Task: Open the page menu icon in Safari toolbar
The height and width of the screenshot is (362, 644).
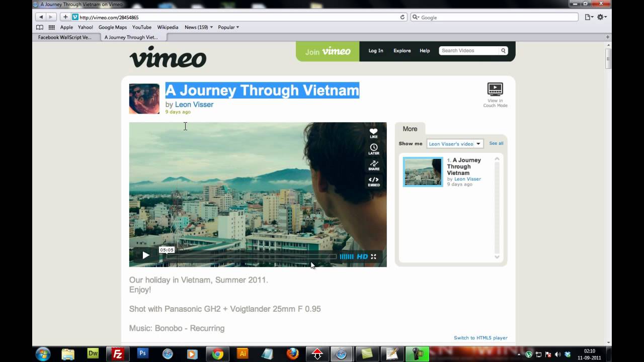Action: click(x=589, y=17)
